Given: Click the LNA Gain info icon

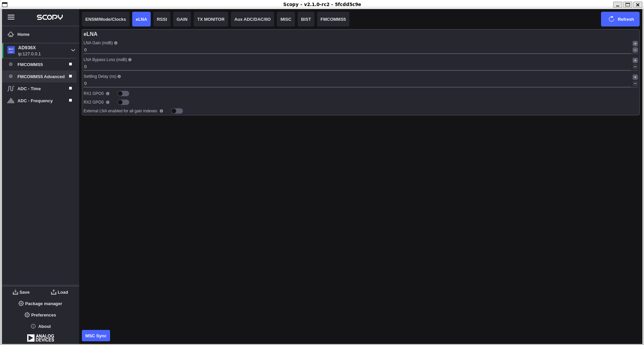Looking at the screenshot, I should point(116,43).
